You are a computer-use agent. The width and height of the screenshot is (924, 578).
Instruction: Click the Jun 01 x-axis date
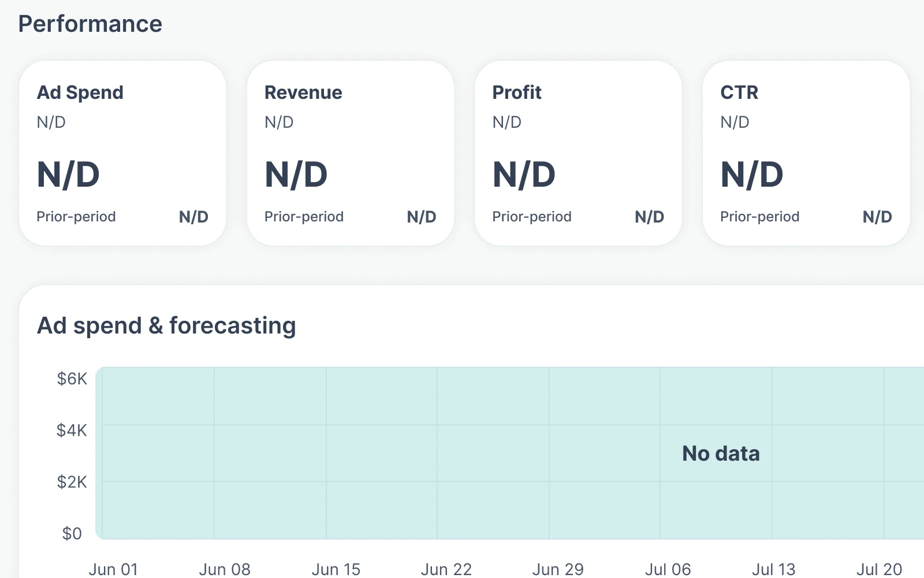click(113, 570)
